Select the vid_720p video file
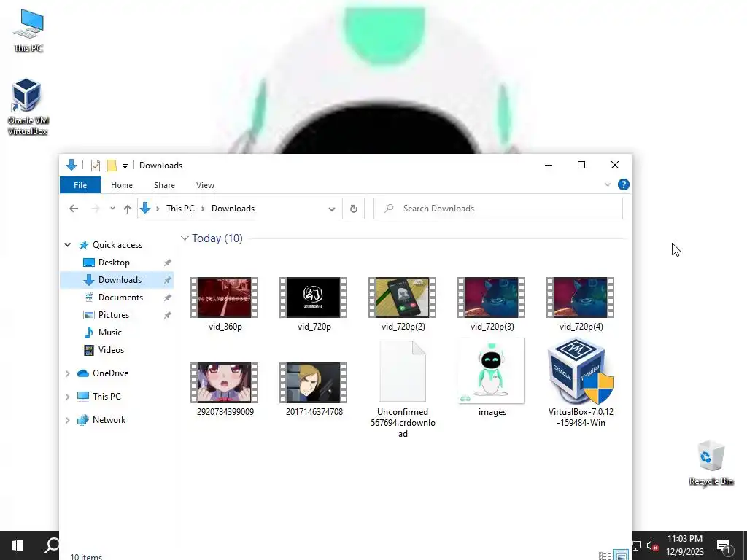Viewport: 747px width, 560px height. point(314,304)
